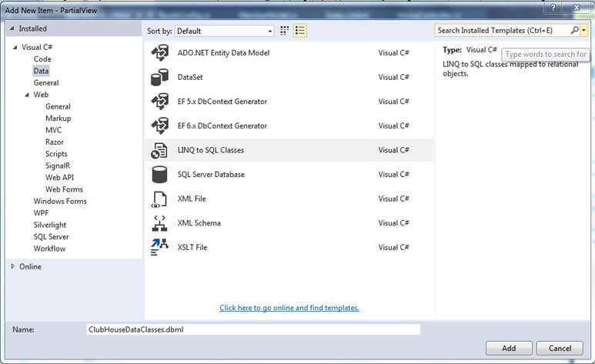
Task: Select the SignalR category
Action: pyautogui.click(x=58, y=165)
